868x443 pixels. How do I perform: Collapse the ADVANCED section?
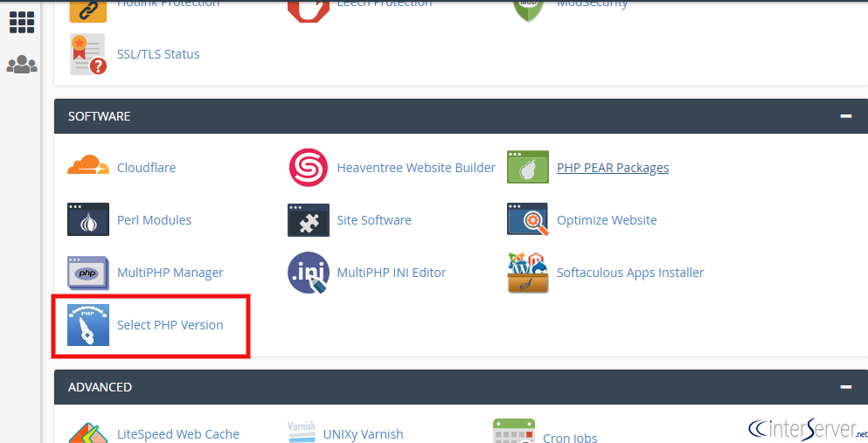point(846,387)
